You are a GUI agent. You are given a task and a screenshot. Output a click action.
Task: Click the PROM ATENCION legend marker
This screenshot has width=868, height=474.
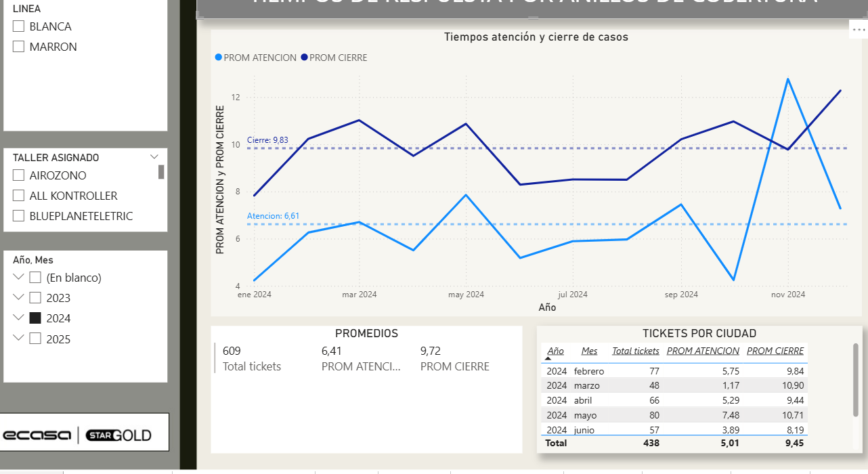click(218, 58)
